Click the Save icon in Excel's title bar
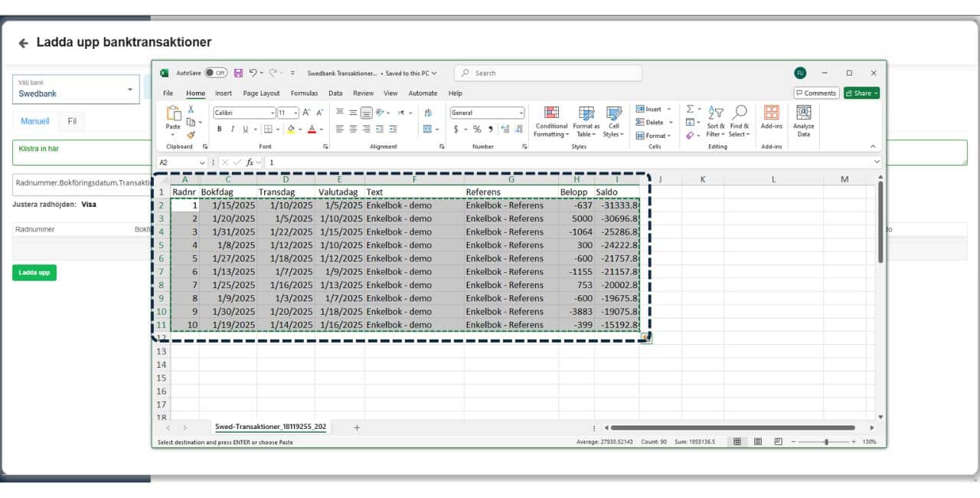Image resolution: width=980 pixels, height=498 pixels. (238, 73)
